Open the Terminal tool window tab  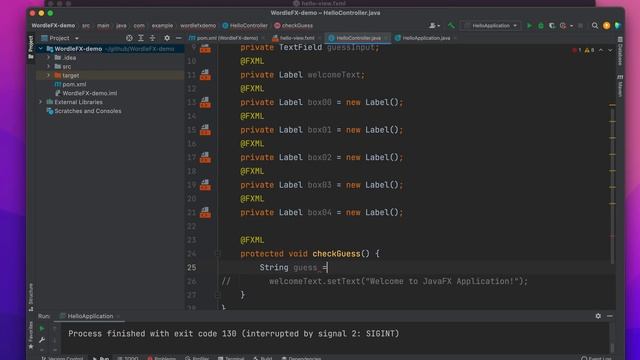[x=231, y=358]
